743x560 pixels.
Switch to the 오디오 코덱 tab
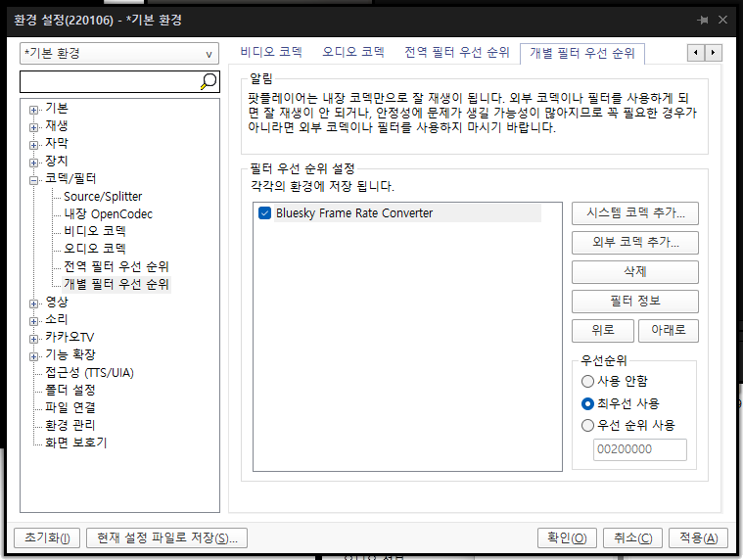click(x=353, y=52)
